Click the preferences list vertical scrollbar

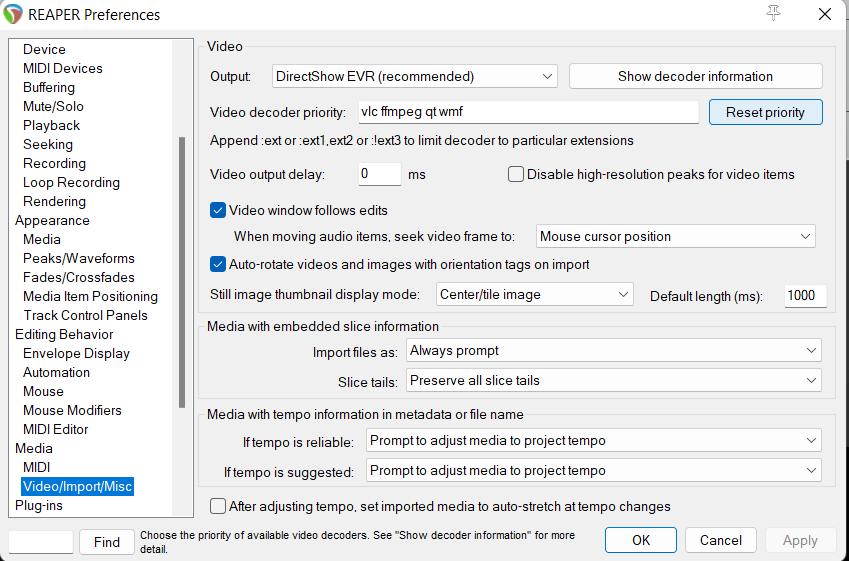point(181,270)
